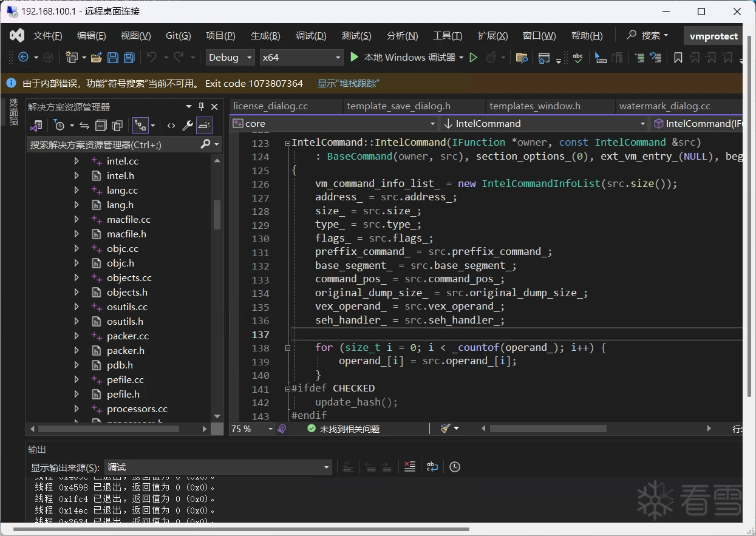Click the Clear All icon in the output panel
Viewport: 756px width, 536px height.
click(410, 467)
